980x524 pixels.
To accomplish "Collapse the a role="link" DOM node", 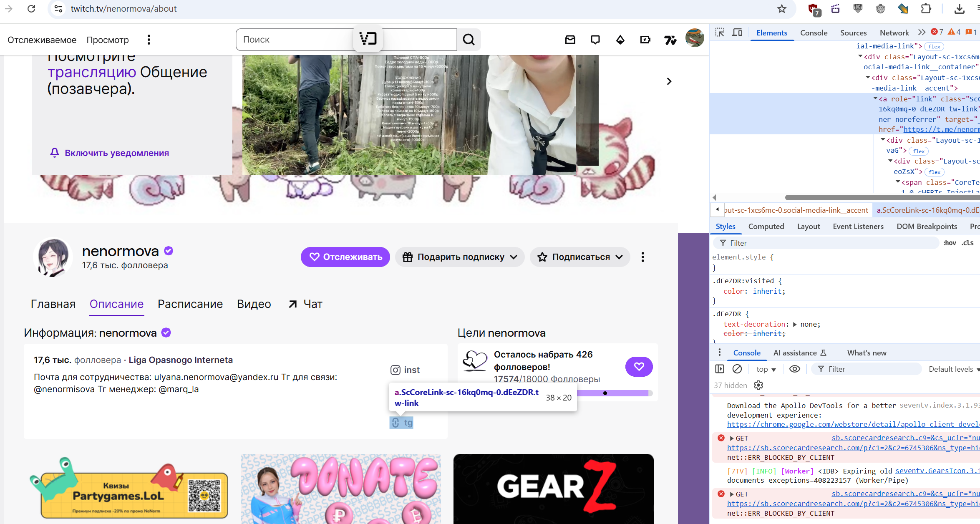I will [x=875, y=98].
